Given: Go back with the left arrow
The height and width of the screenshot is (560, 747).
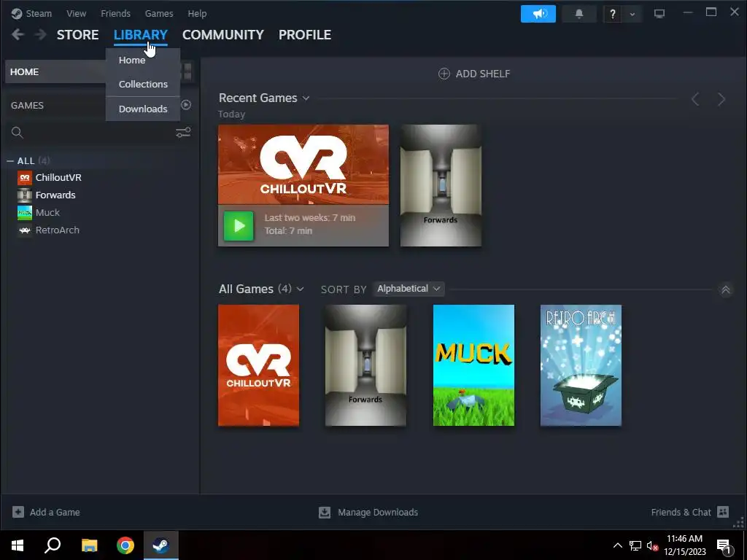Looking at the screenshot, I should coord(18,34).
